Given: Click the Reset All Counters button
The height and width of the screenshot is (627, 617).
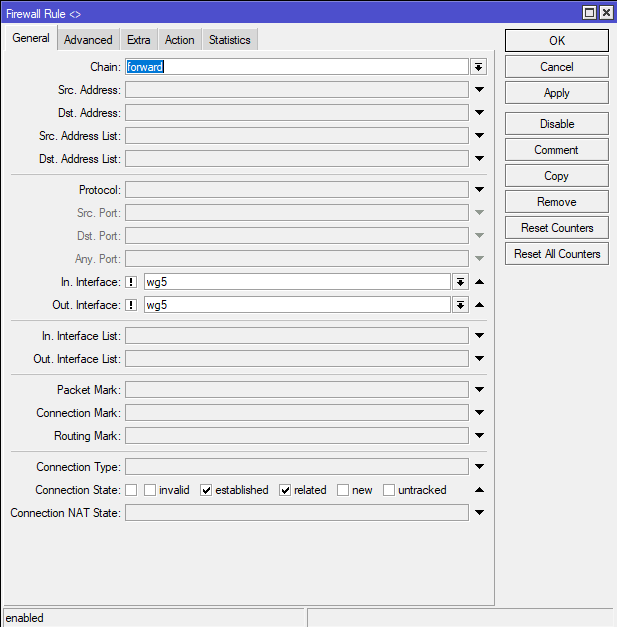Looking at the screenshot, I should click(x=557, y=254).
